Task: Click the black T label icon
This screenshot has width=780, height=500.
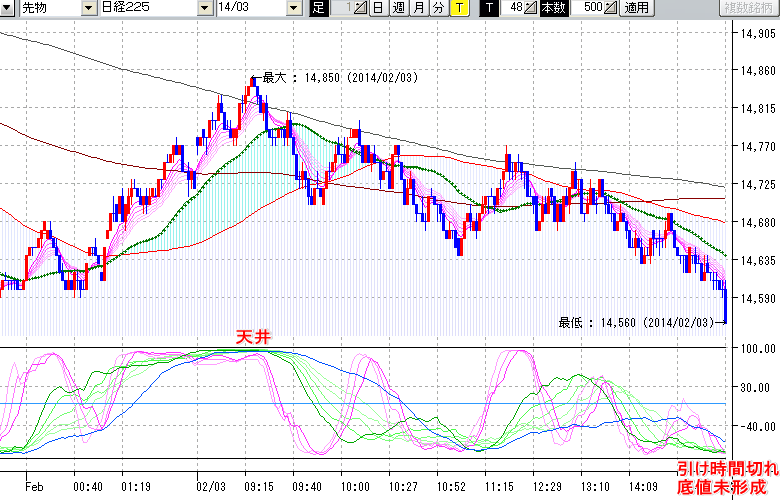Action: click(488, 8)
